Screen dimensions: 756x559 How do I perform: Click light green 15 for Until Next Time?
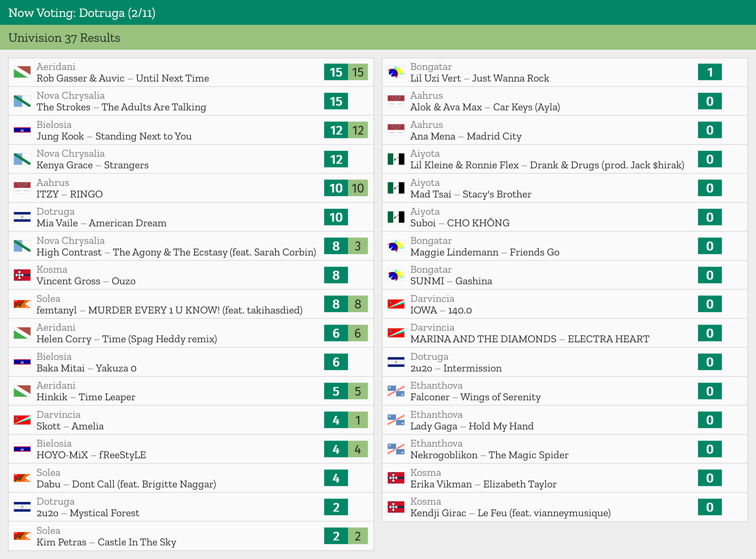coord(358,72)
